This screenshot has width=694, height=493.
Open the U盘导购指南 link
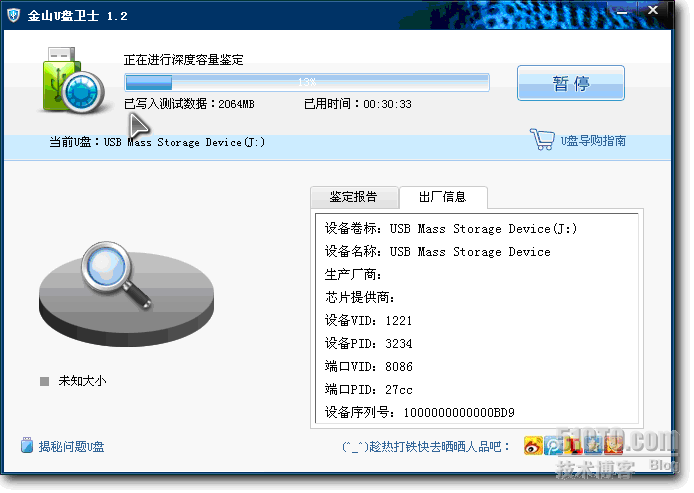tap(593, 141)
